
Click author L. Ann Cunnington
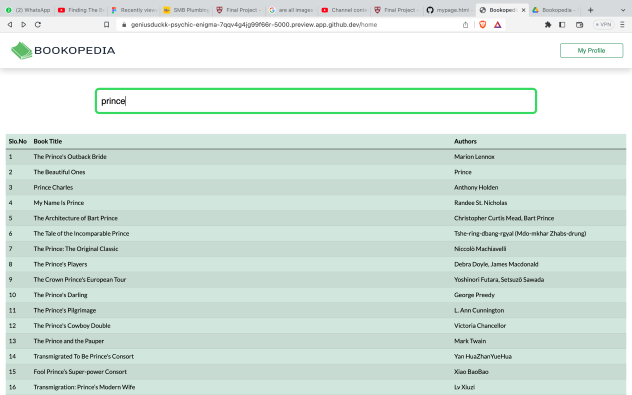(479, 310)
